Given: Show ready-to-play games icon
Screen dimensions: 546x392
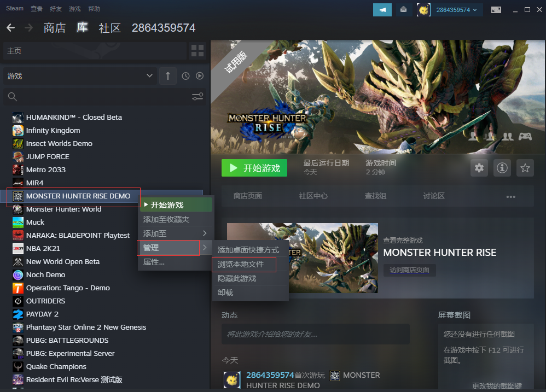Looking at the screenshot, I should (200, 76).
